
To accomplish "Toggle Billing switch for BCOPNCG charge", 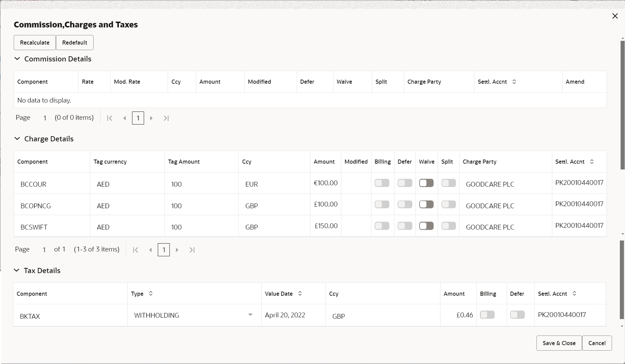I will pos(382,204).
